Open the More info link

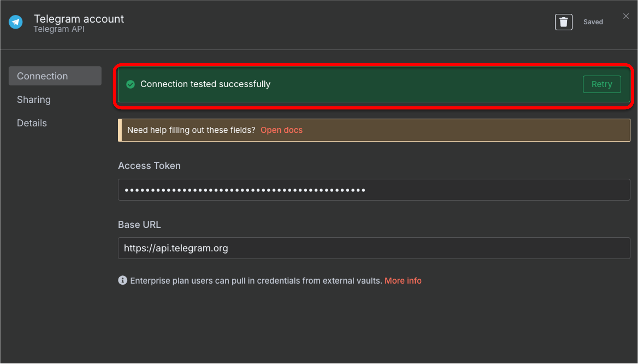pos(403,280)
